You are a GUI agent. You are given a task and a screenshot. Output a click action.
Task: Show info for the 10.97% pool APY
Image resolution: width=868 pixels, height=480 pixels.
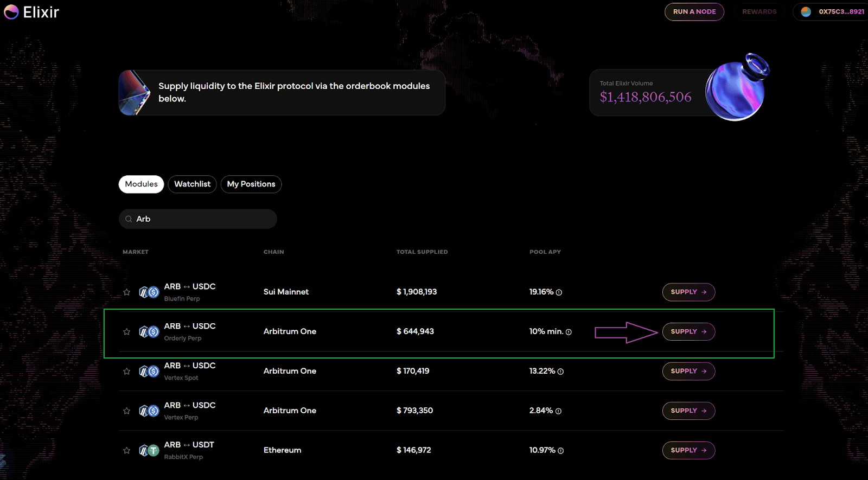coord(560,451)
